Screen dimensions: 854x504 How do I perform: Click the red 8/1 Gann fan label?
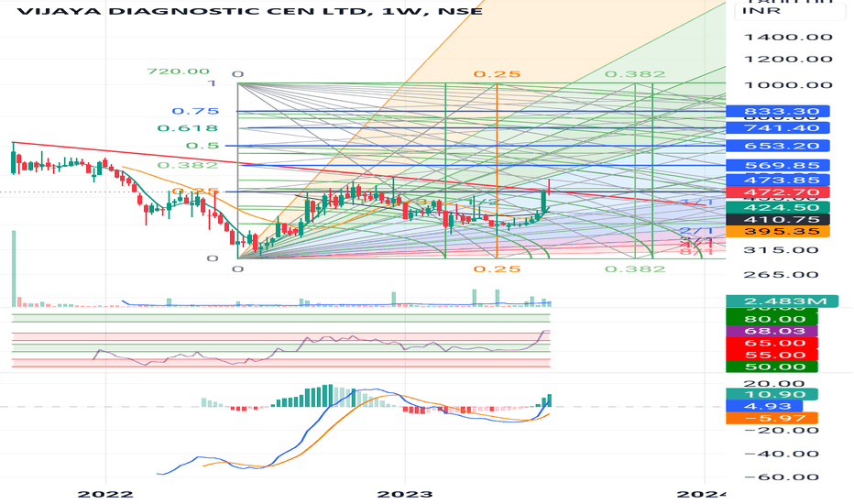tap(696, 252)
